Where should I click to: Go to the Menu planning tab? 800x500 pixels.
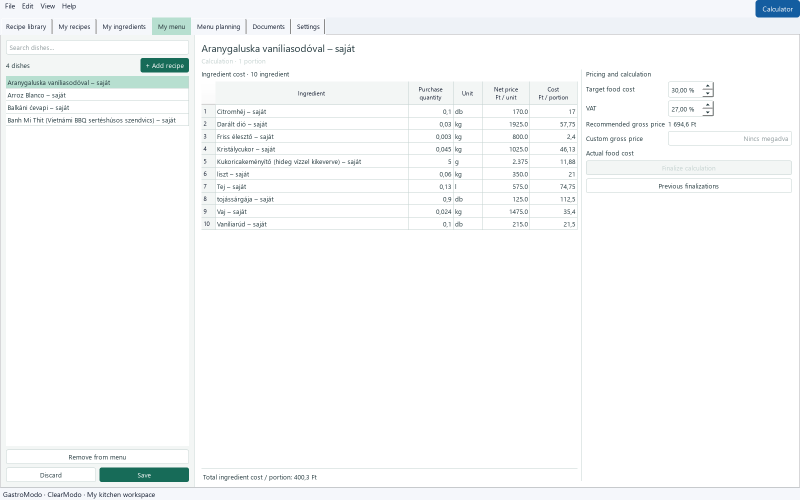[218, 27]
